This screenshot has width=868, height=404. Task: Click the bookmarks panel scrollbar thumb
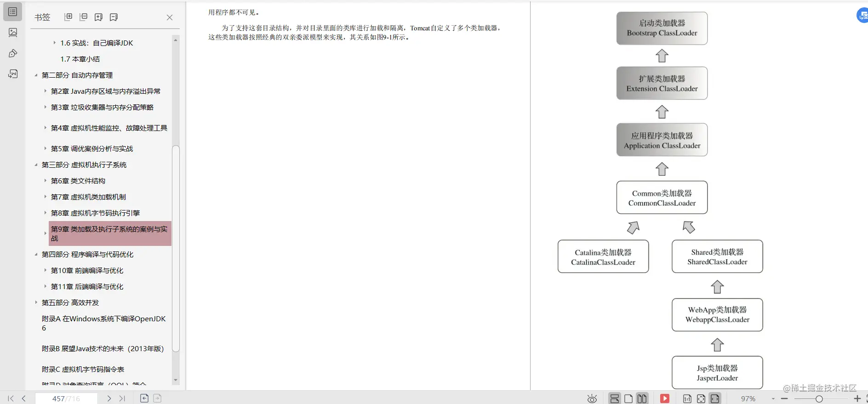176,248
